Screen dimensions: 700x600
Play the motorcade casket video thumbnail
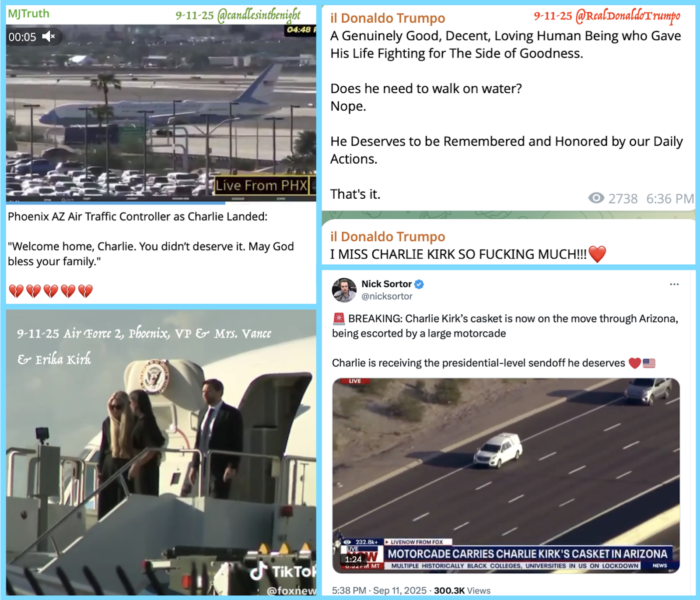coord(506,475)
